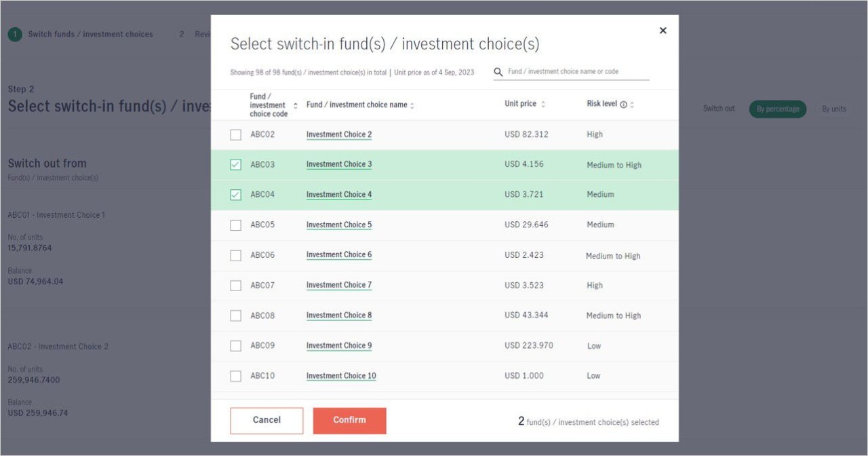Open the Investment Choice 2 link

[338, 135]
